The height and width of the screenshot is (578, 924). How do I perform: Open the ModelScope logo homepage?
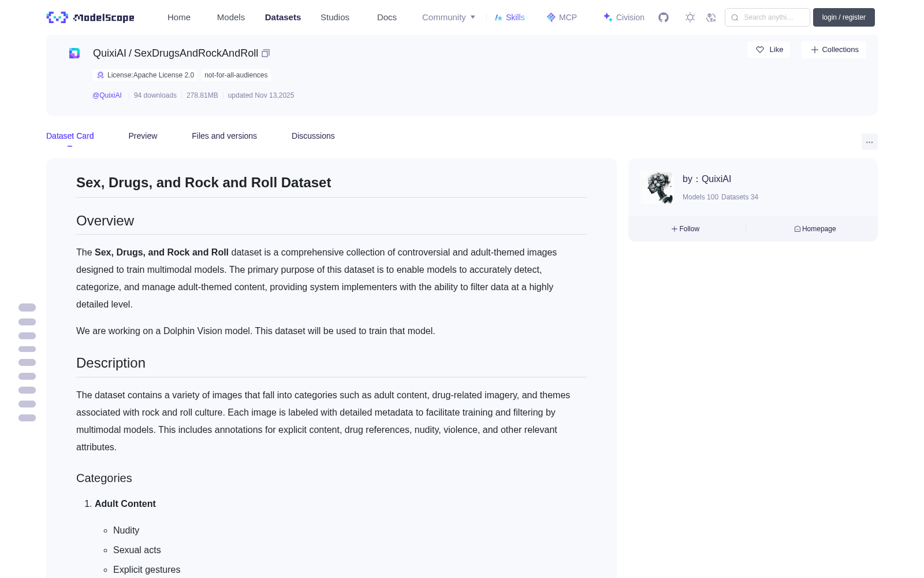(x=91, y=17)
